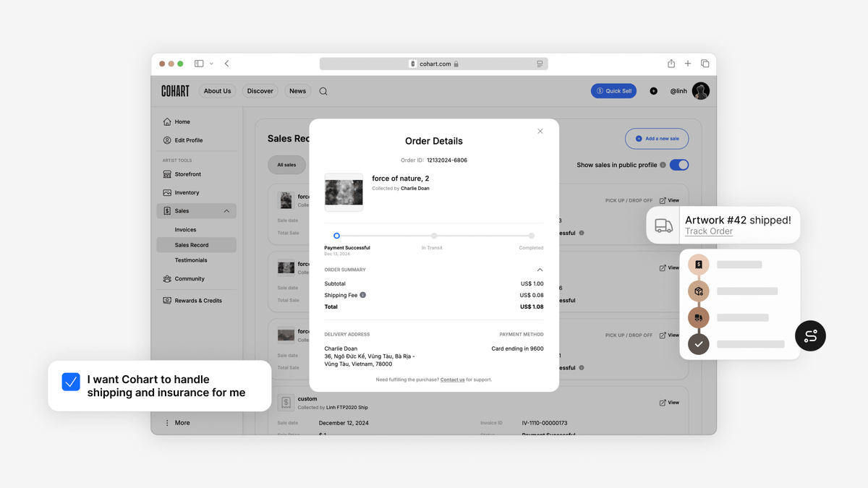Click Contact us link for support
Viewport: 868px width, 488px height.
click(x=453, y=380)
